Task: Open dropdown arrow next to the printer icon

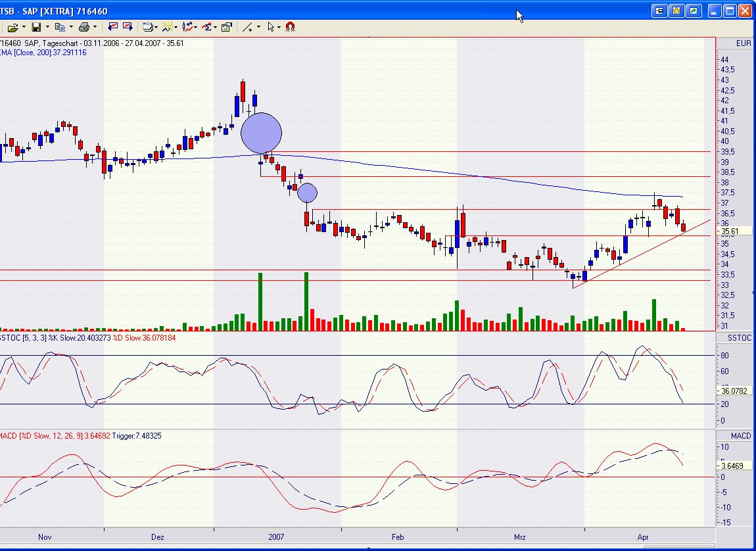Action: 95,27
